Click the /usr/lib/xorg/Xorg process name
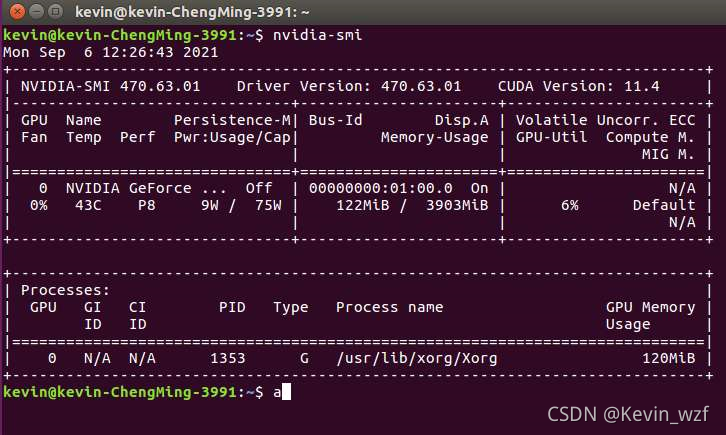This screenshot has width=726, height=435. (x=417, y=358)
